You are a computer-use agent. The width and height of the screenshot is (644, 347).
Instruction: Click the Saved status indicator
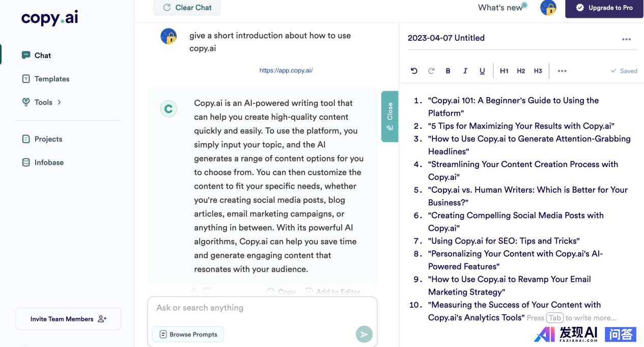point(624,71)
